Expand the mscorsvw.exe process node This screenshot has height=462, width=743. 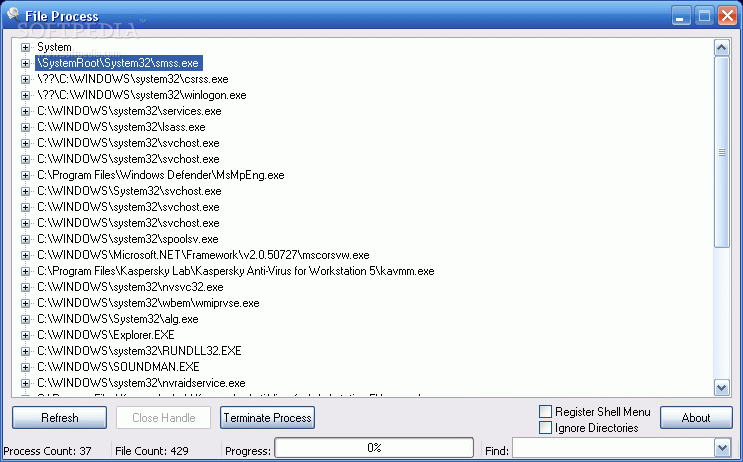pos(25,255)
